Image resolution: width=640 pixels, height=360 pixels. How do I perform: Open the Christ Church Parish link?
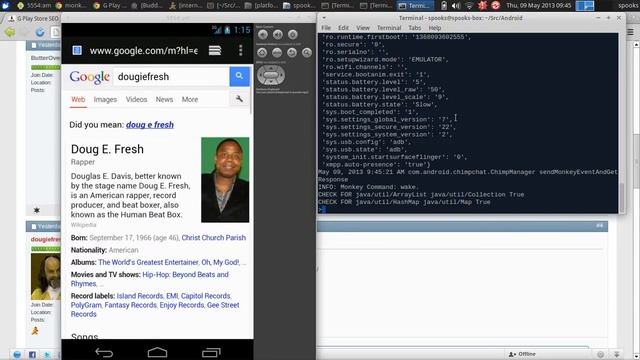[x=213, y=238]
